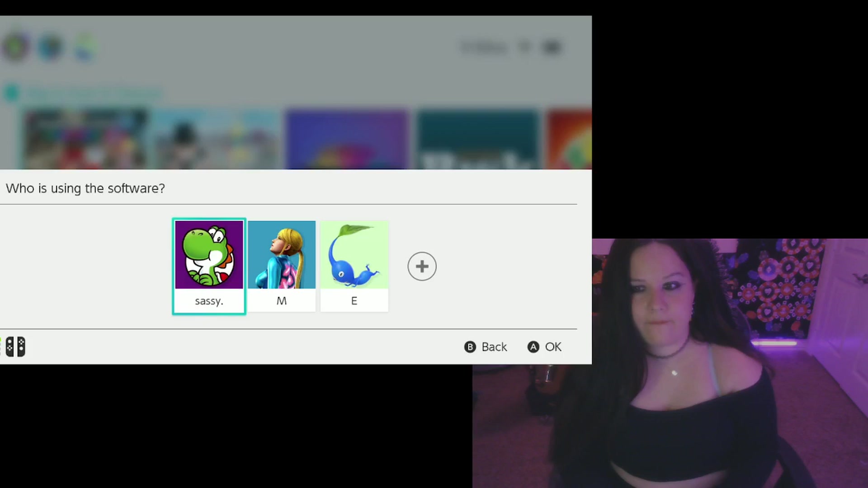Click the Joy-Con controller icon

point(15,347)
